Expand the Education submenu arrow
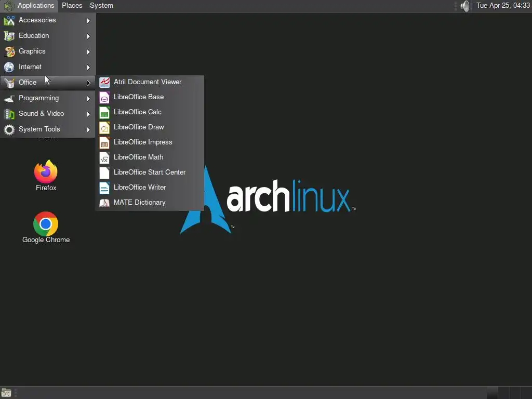Screen dimensions: 532x399 click(88, 36)
